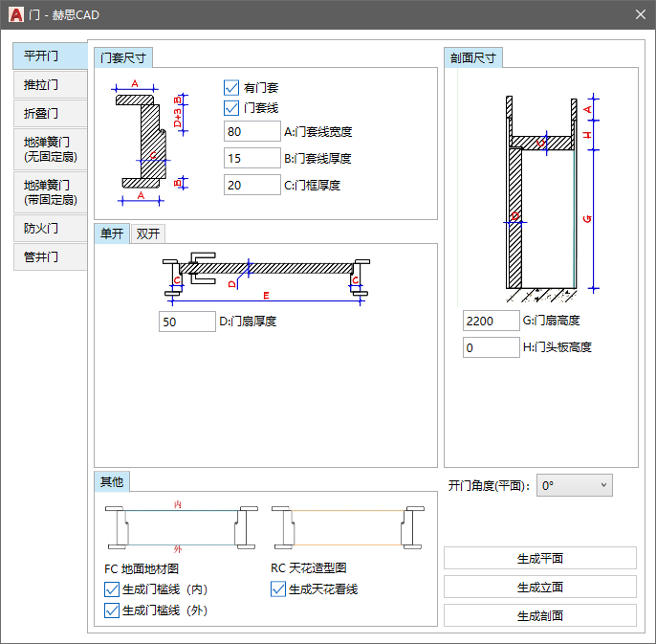Click the FC 地面地材图 label
The height and width of the screenshot is (644, 656).
pyautogui.click(x=142, y=568)
